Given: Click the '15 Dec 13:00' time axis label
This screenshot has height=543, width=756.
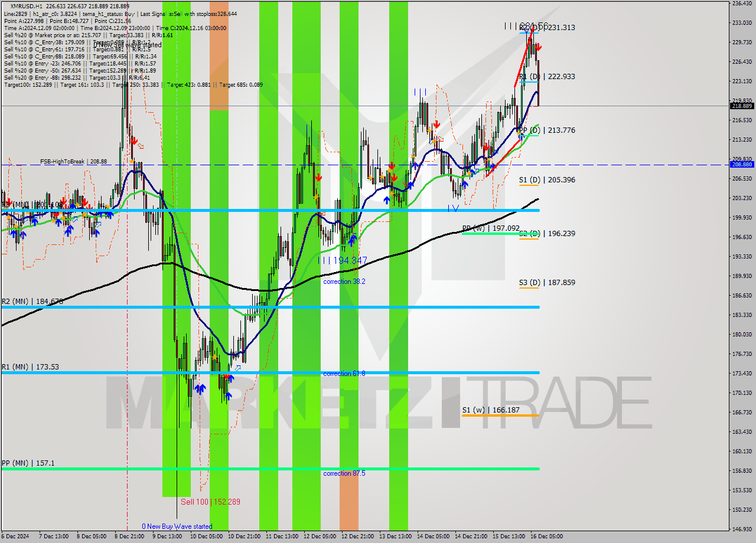Looking at the screenshot, I should (x=509, y=537).
